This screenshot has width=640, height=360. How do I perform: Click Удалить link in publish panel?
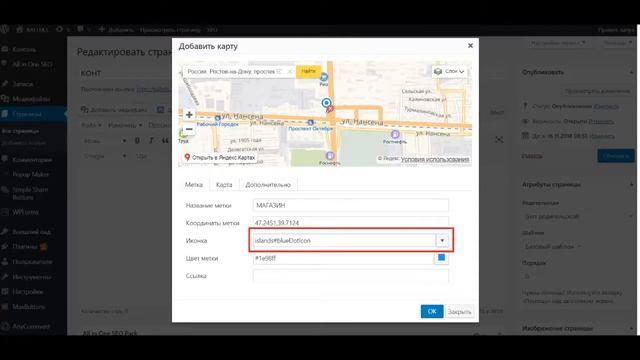click(x=532, y=156)
